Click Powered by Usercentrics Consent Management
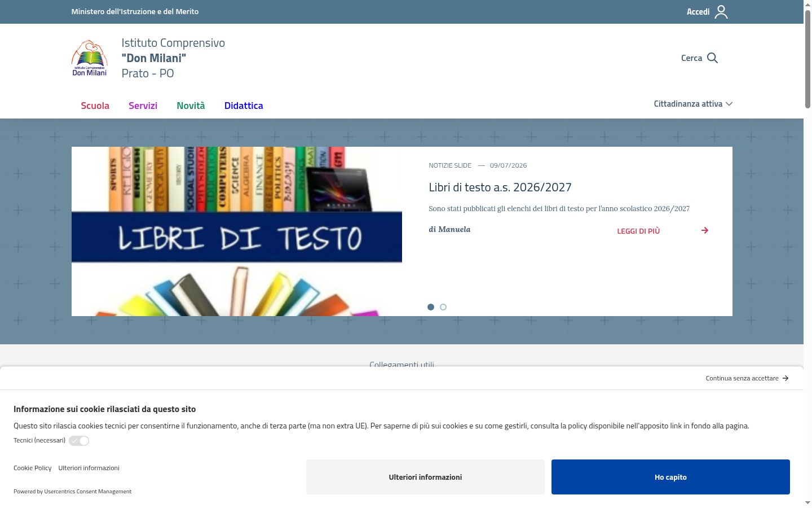This screenshot has width=812, height=508. 72,492
